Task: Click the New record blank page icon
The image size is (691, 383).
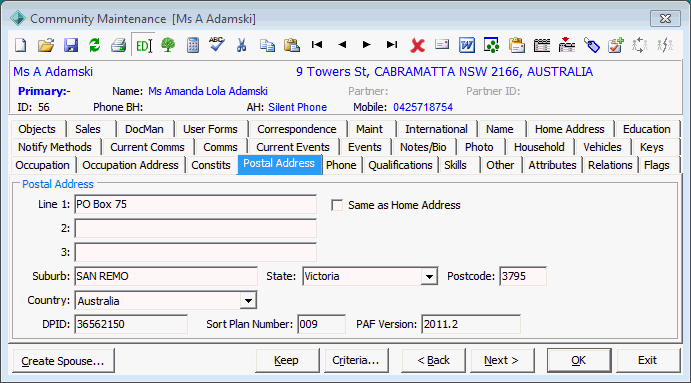Action: coord(21,45)
